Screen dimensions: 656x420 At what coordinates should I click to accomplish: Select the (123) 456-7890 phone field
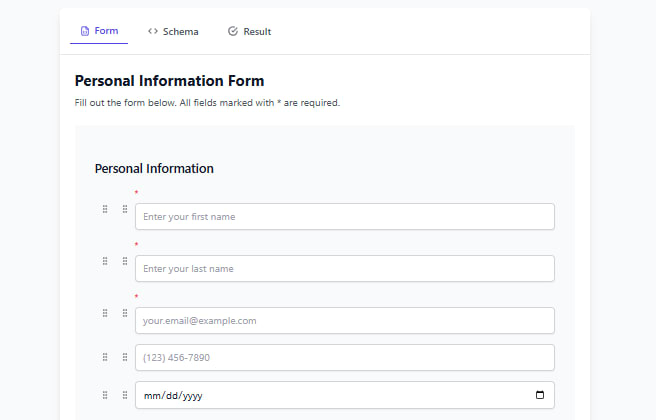345,358
